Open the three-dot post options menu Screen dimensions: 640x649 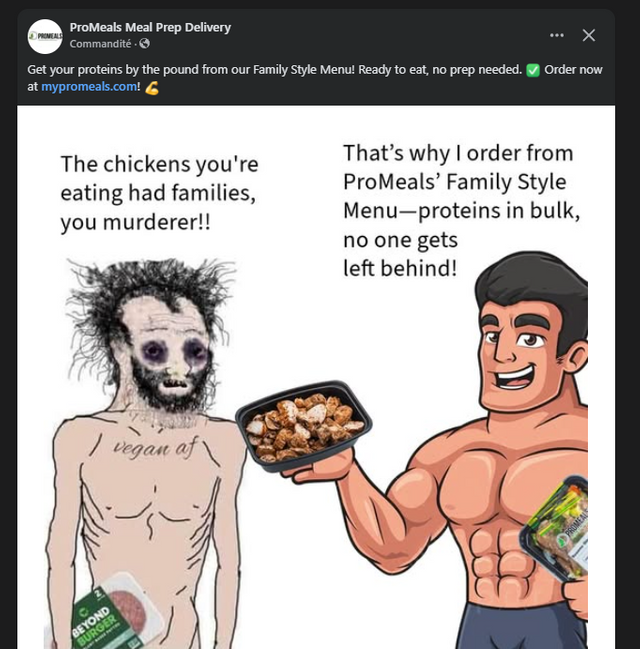tap(556, 35)
